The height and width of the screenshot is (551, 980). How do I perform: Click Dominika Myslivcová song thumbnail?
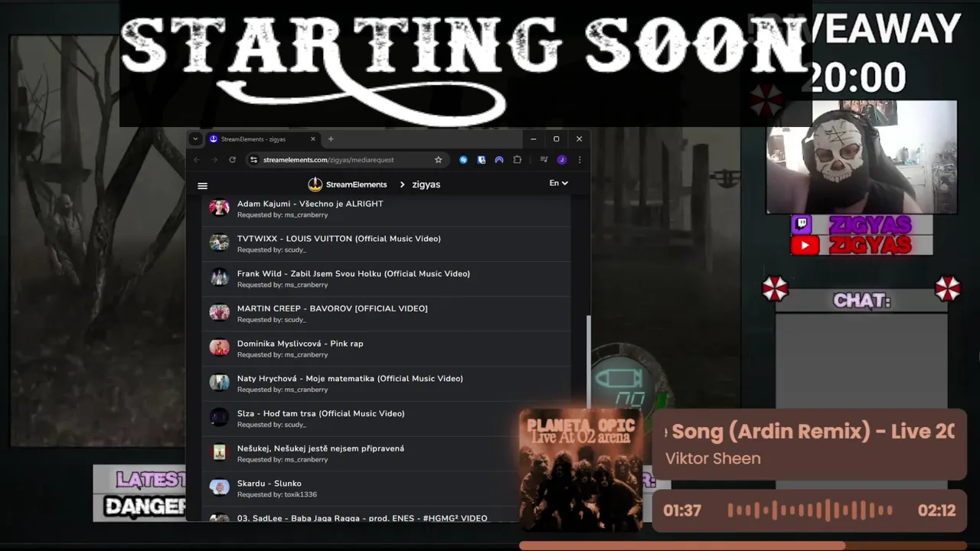point(220,347)
